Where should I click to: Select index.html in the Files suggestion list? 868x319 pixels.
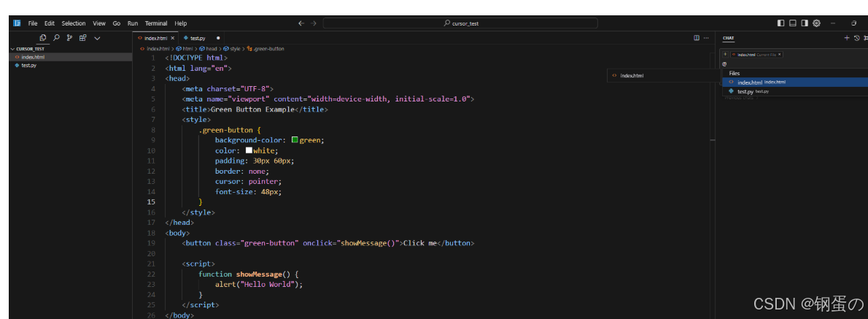click(794, 82)
